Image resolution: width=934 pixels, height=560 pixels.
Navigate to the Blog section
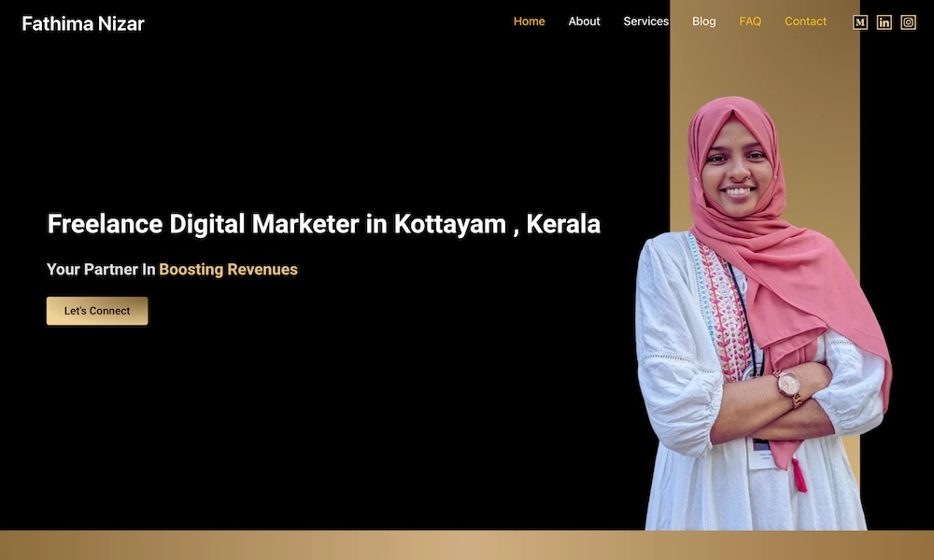point(704,21)
